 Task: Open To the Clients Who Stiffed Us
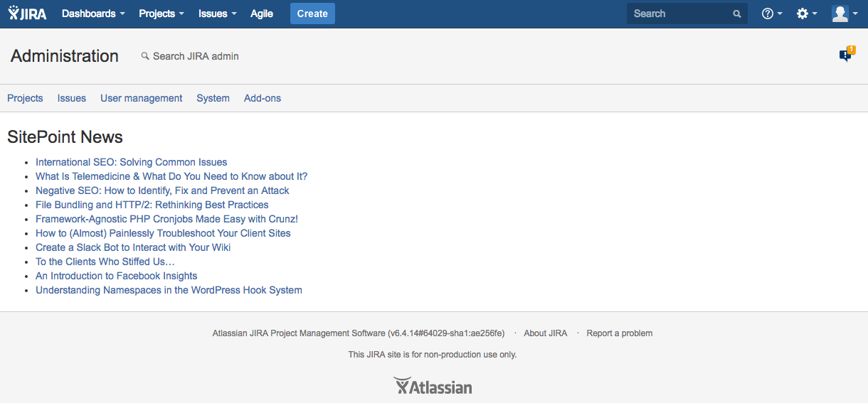click(x=105, y=262)
